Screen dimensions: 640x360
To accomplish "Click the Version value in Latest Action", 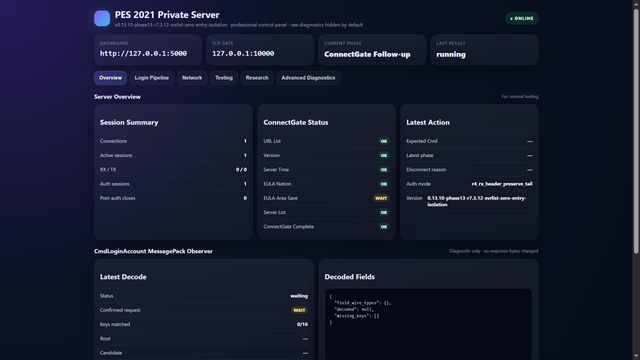I will tap(477, 201).
